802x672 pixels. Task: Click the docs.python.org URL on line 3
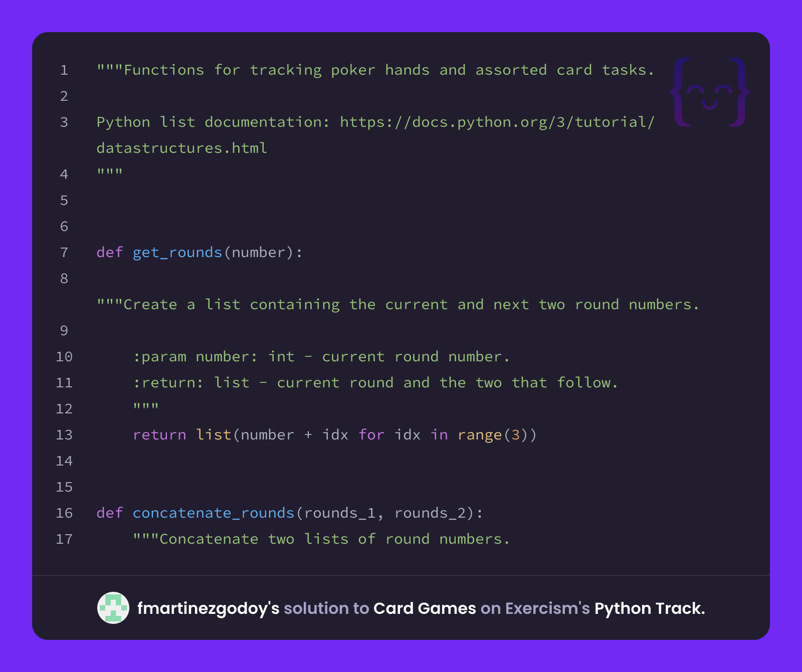point(497,122)
